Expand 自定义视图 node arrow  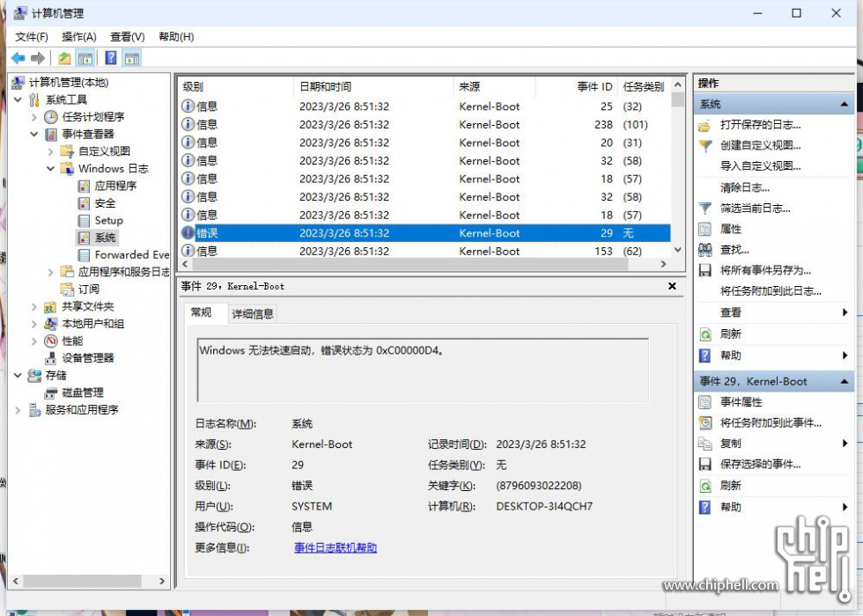[51, 151]
